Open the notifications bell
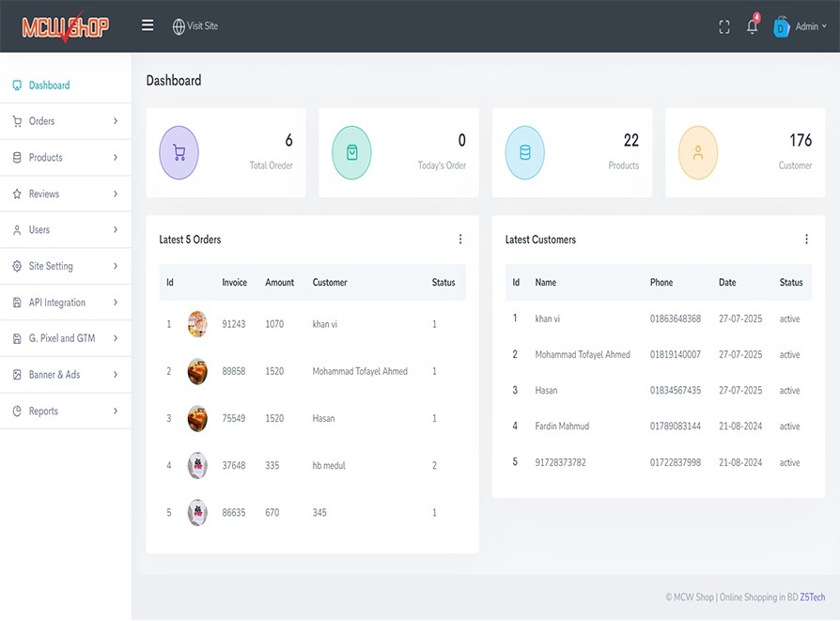Image resolution: width=840 pixels, height=621 pixels. 752,27
